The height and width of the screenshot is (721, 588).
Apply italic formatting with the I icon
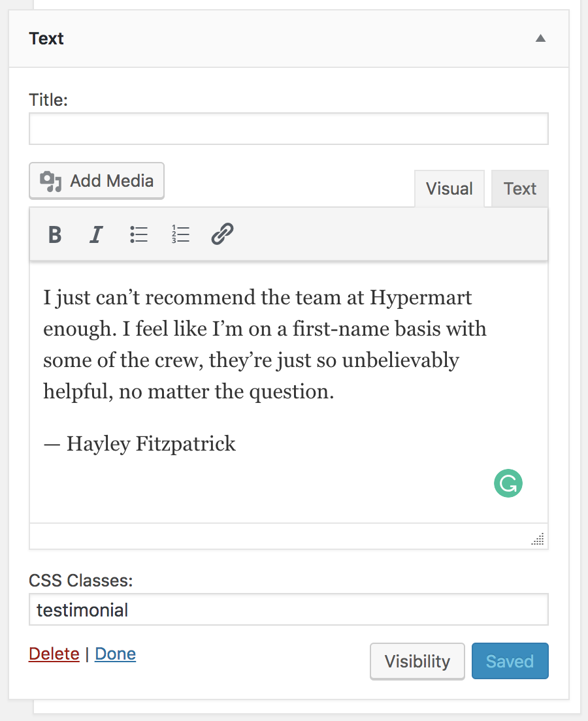point(95,234)
